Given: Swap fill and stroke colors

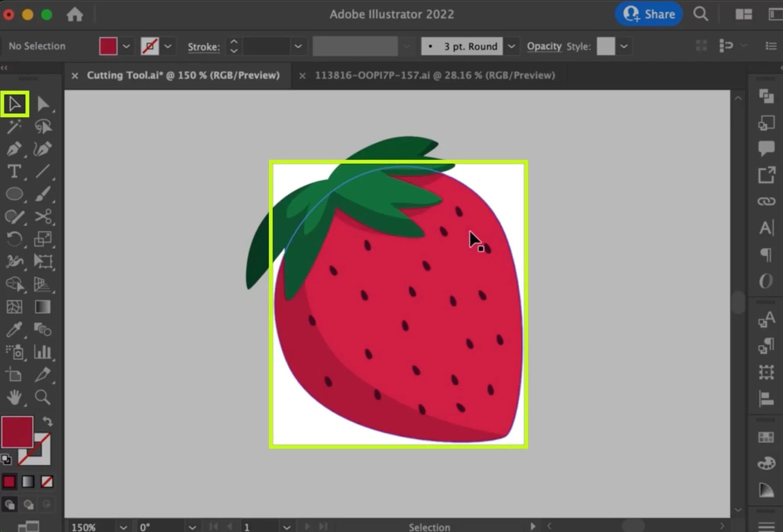Looking at the screenshot, I should pyautogui.click(x=47, y=420).
